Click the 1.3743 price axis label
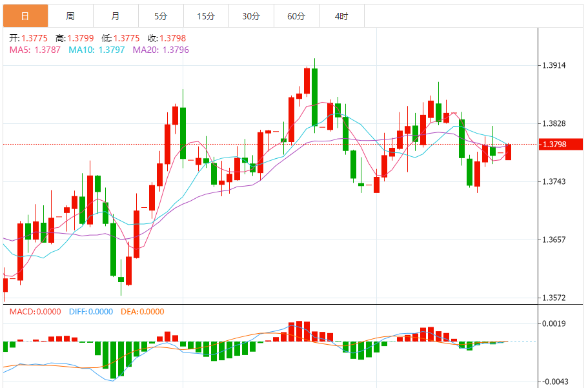 pos(554,181)
